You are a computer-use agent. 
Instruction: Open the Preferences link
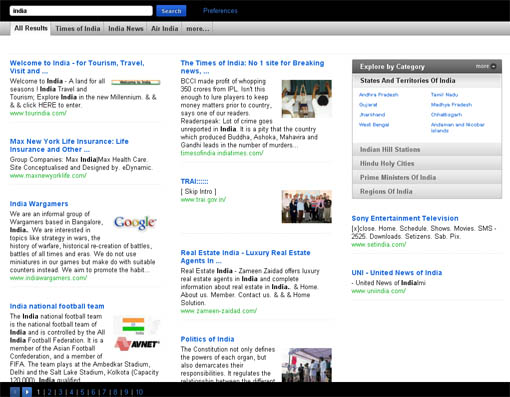pyautogui.click(x=220, y=11)
